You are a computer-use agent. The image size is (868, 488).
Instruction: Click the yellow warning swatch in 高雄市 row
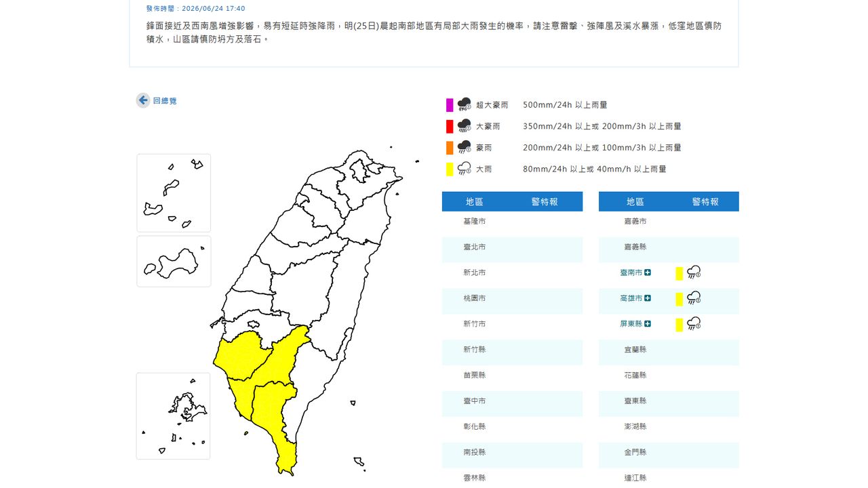pyautogui.click(x=679, y=300)
